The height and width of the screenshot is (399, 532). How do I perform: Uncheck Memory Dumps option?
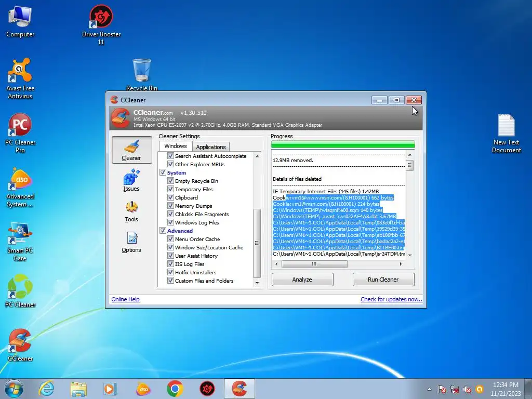(x=170, y=206)
